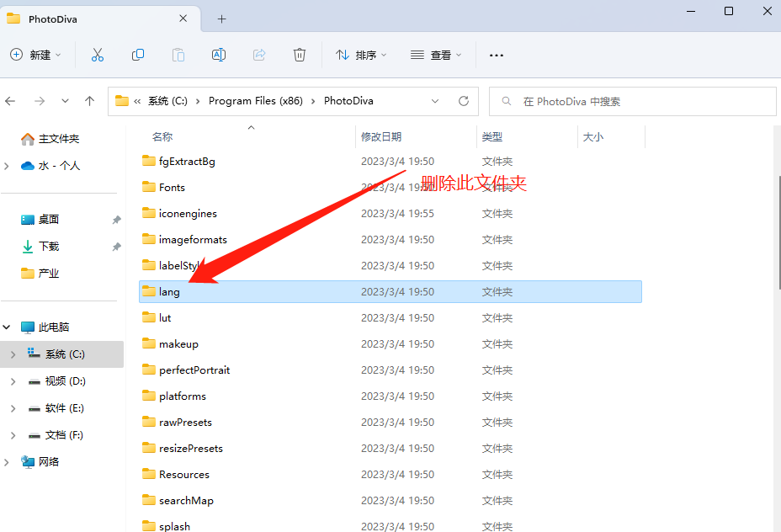
Task: Open recent locations dropdown chevron
Action: (66, 101)
